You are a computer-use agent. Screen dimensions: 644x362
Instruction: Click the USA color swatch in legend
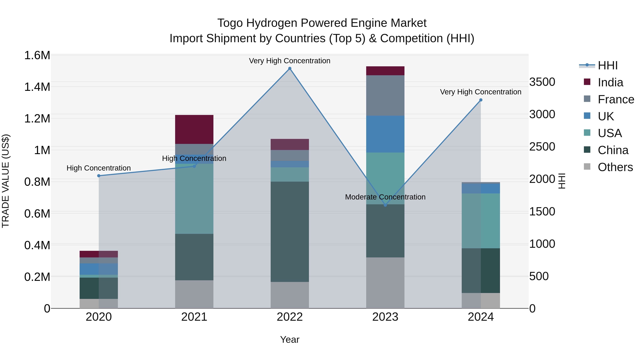click(x=587, y=133)
